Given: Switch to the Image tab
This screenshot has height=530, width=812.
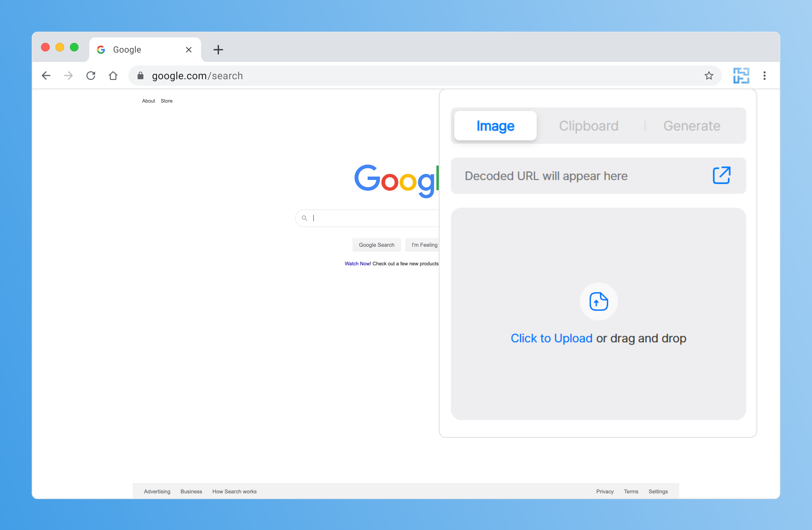Looking at the screenshot, I should pyautogui.click(x=495, y=126).
